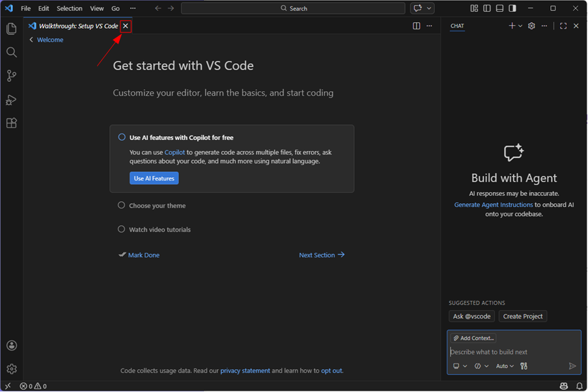Open the Search view in activity bar
The height and width of the screenshot is (392, 588).
pyautogui.click(x=11, y=52)
